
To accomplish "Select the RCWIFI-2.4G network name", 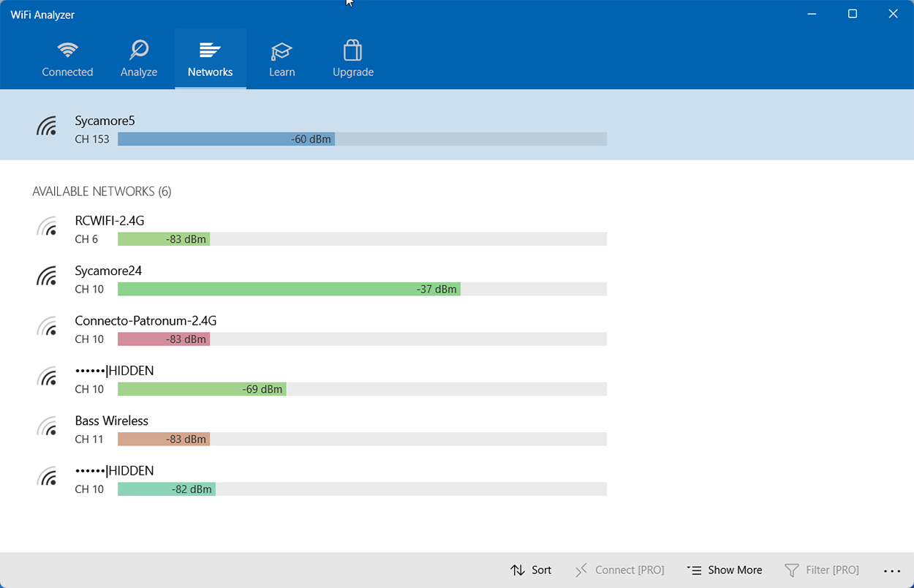I will click(x=110, y=221).
